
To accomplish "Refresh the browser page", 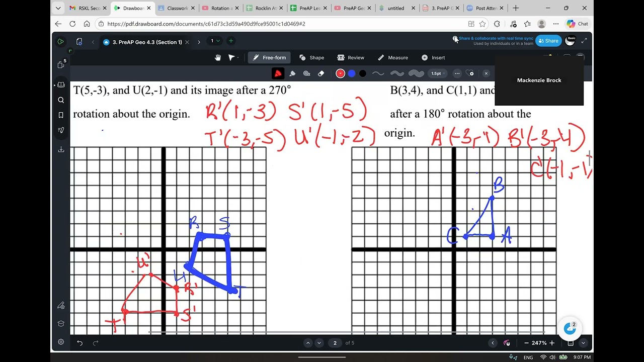I will click(x=72, y=24).
